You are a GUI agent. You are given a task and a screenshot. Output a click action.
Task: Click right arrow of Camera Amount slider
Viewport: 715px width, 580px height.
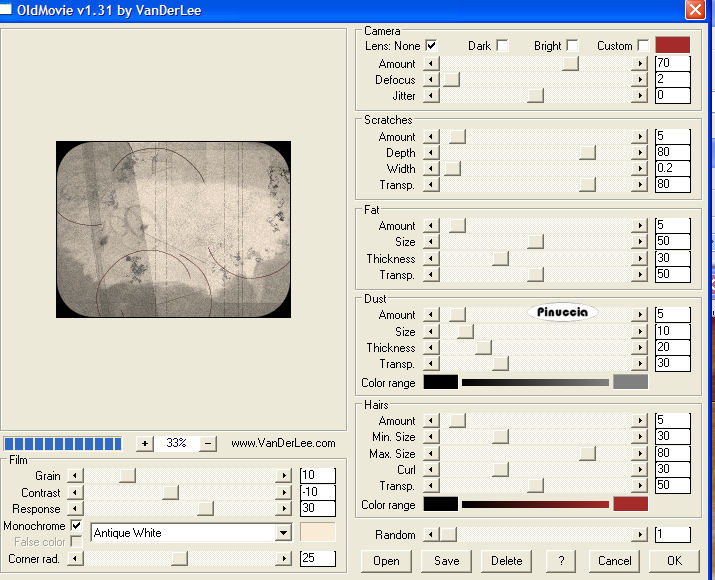coord(640,64)
